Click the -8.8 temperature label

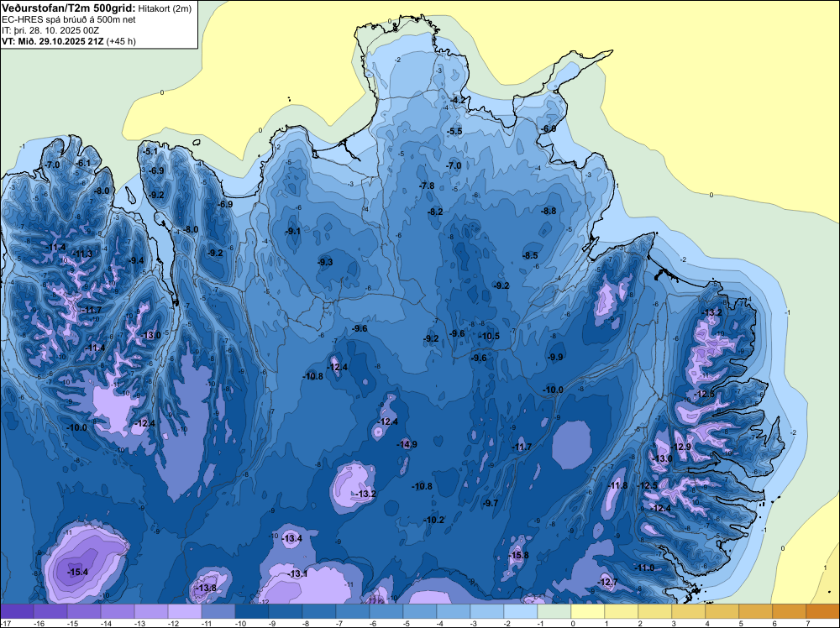(549, 211)
